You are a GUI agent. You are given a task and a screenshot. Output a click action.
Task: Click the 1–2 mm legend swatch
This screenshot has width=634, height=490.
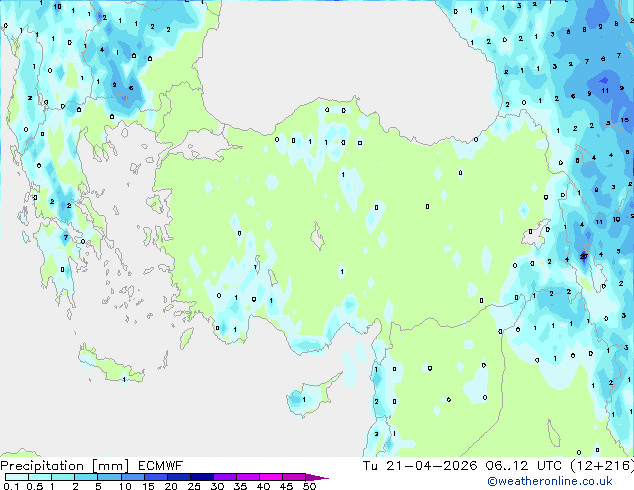(x=63, y=477)
